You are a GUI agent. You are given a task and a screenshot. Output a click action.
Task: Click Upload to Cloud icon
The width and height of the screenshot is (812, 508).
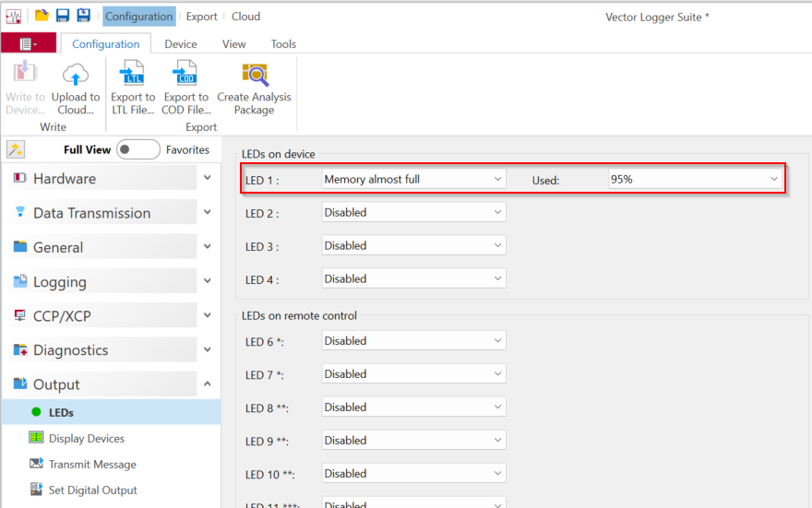coord(76,74)
